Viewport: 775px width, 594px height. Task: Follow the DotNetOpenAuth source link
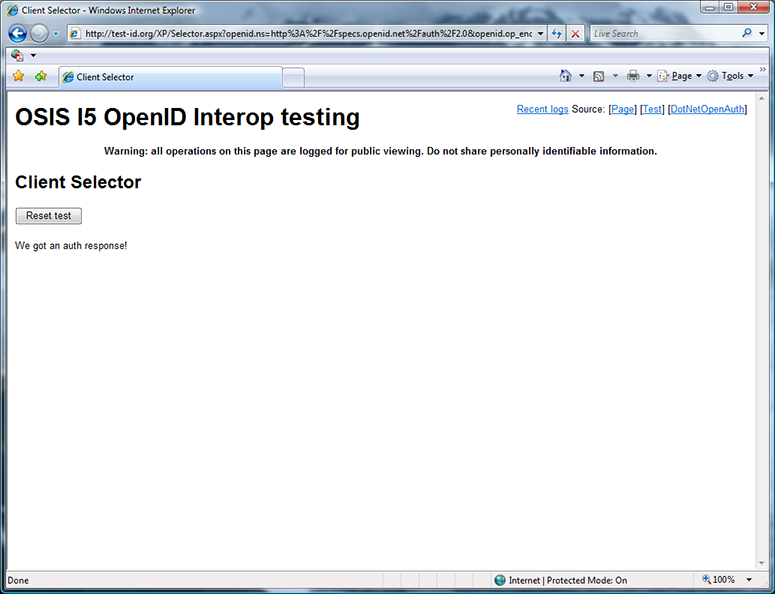[707, 109]
